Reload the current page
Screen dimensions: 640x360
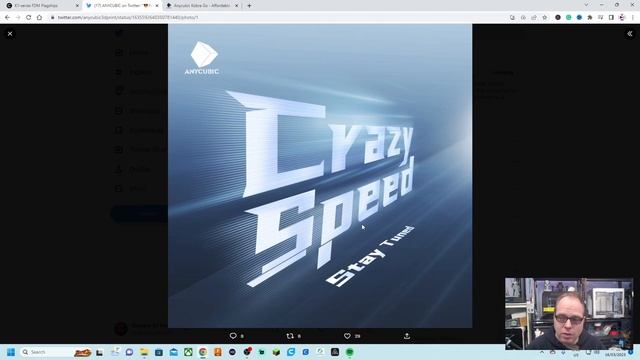pos(29,18)
